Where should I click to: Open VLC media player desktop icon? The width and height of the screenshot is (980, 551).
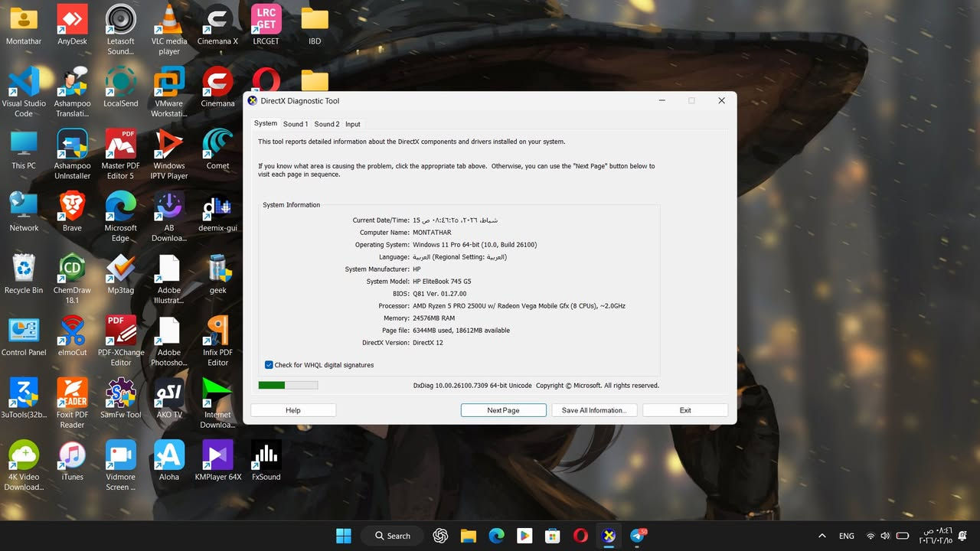(x=169, y=21)
